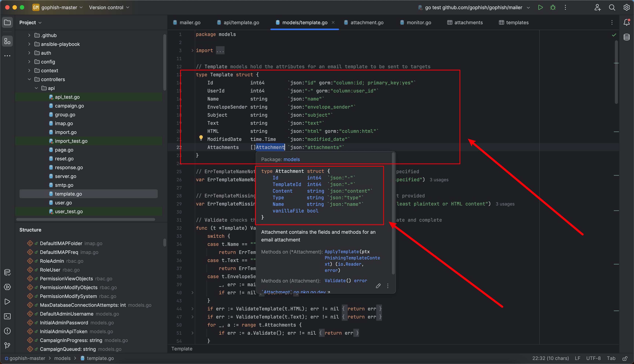Open the Problems tool window

coord(7,331)
